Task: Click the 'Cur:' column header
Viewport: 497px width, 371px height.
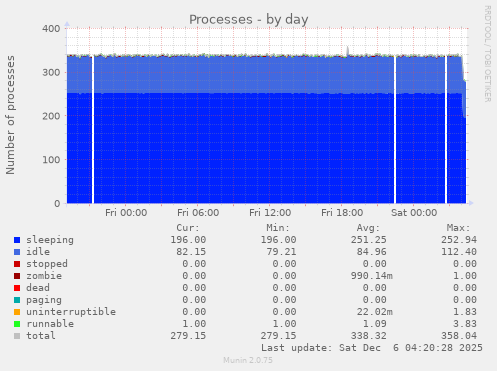Action: point(188,228)
